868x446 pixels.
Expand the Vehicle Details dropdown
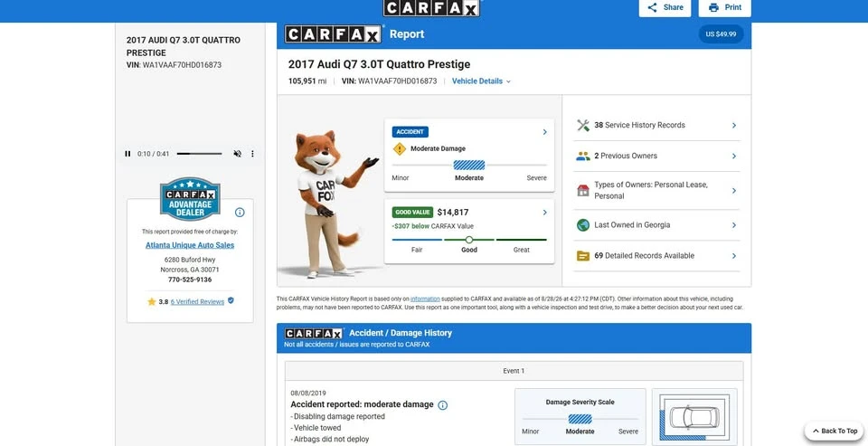coord(481,81)
